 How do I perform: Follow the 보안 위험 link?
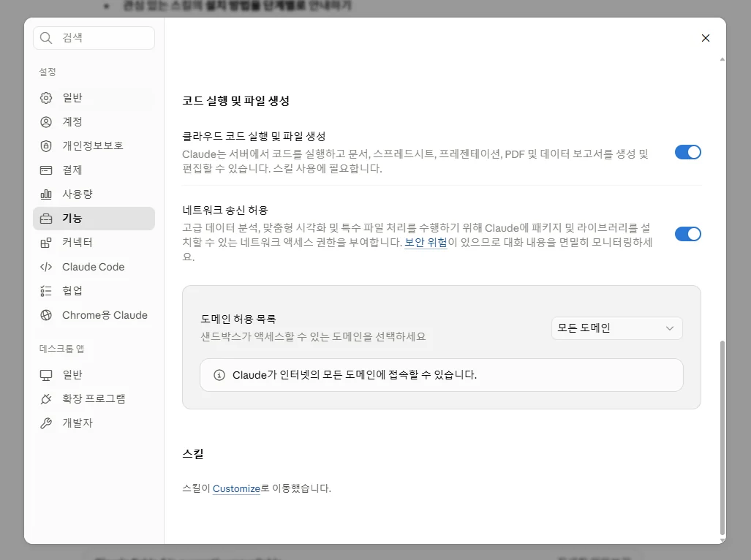coord(426,242)
